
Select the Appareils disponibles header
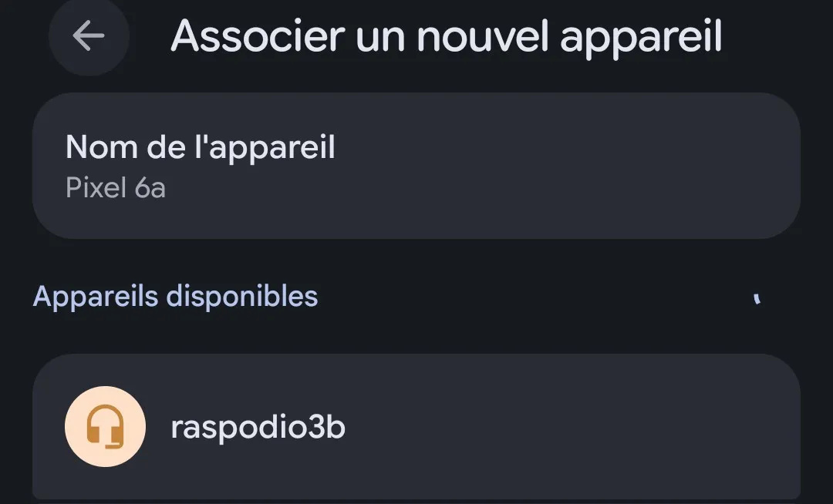pyautogui.click(x=175, y=297)
